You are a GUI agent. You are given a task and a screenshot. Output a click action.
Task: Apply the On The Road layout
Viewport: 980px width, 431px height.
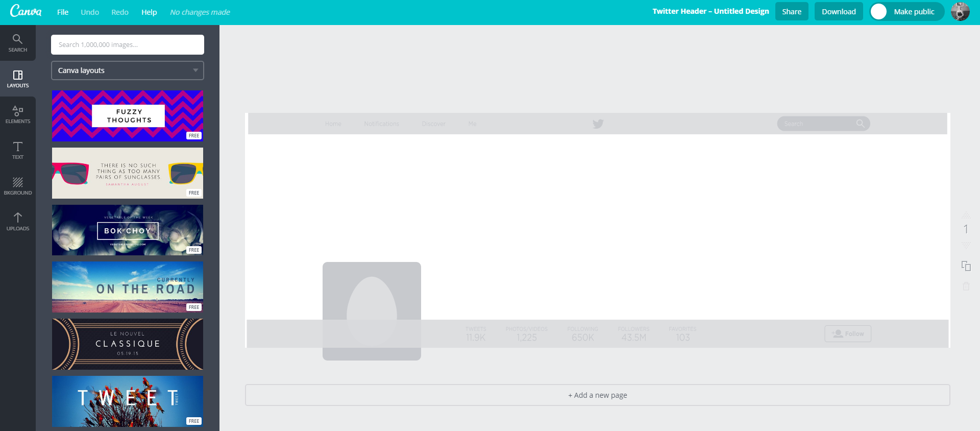pos(128,287)
